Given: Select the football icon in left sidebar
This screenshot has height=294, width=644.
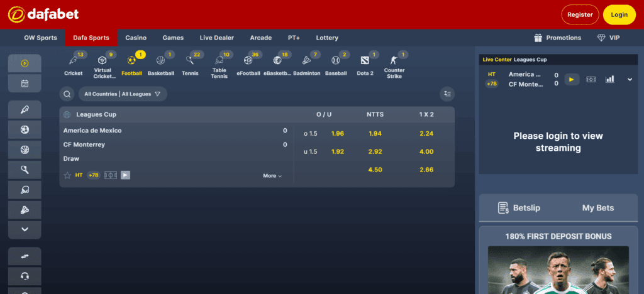Looking at the screenshot, I should click(x=25, y=130).
